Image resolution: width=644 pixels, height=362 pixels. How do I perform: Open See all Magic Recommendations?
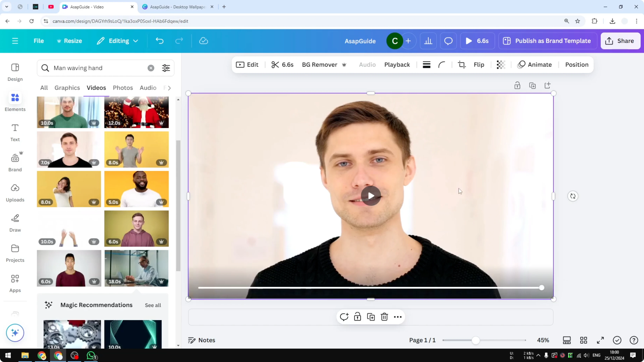pyautogui.click(x=153, y=305)
